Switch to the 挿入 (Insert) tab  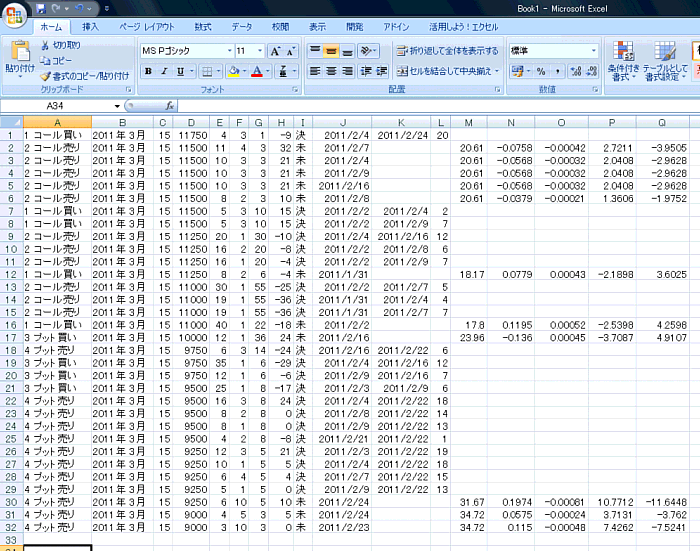pos(91,27)
